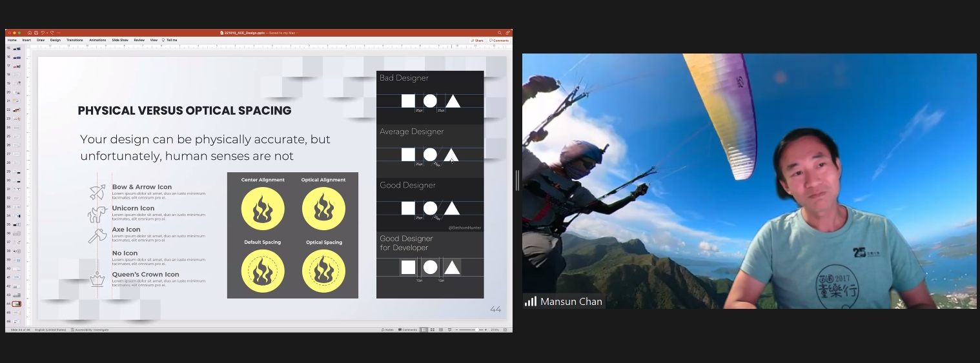
Task: Open search with the magnifier icon
Action: click(499, 32)
